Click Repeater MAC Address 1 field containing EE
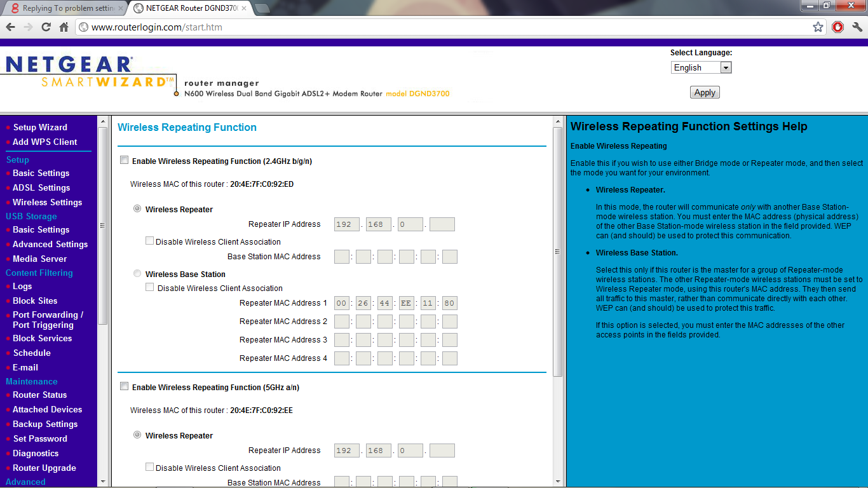868x488 pixels. [x=407, y=303]
